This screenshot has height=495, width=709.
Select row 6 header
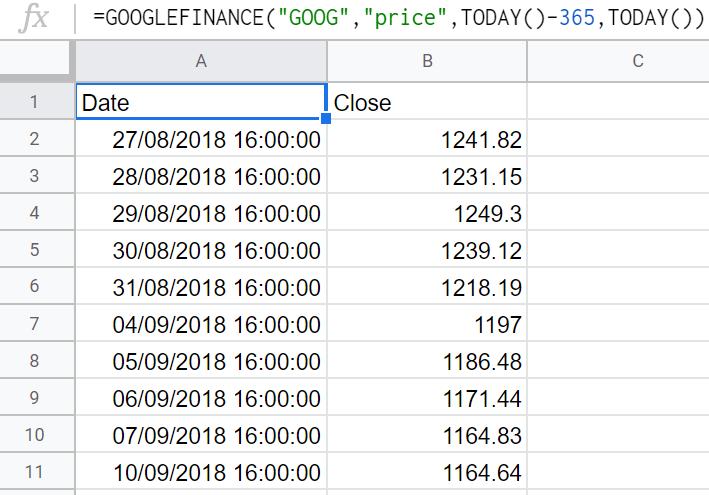[x=35, y=287]
